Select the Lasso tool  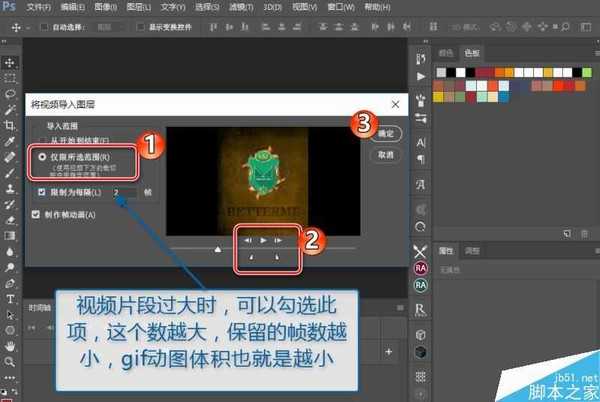pos(10,94)
